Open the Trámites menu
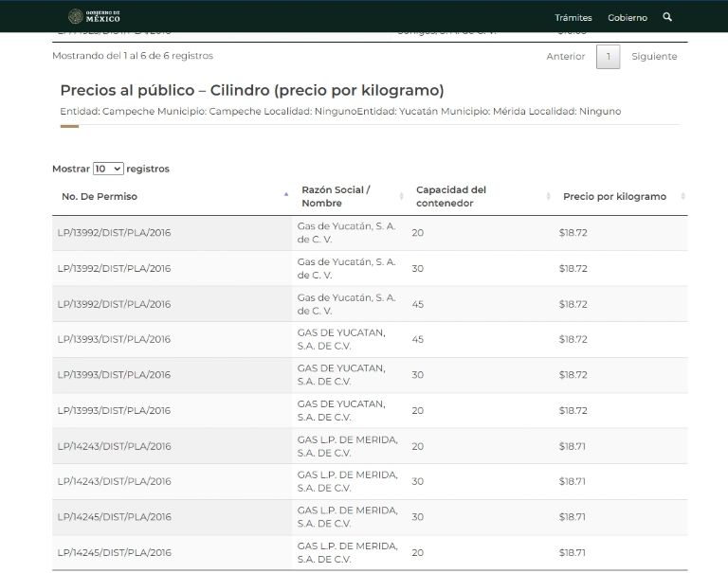This screenshot has height=573, width=728. click(573, 18)
